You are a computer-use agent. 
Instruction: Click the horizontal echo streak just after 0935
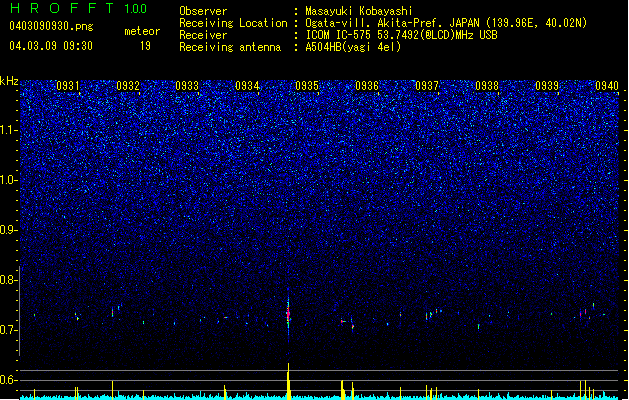coord(343,321)
